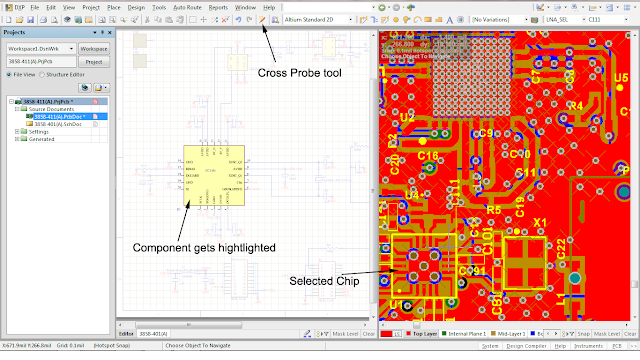640x360 pixels.
Task: Select the Structure Editor radio button
Action: click(x=42, y=75)
